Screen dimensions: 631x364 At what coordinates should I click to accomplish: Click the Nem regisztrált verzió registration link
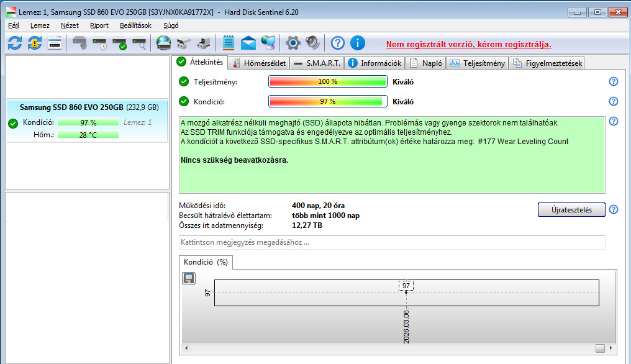468,44
